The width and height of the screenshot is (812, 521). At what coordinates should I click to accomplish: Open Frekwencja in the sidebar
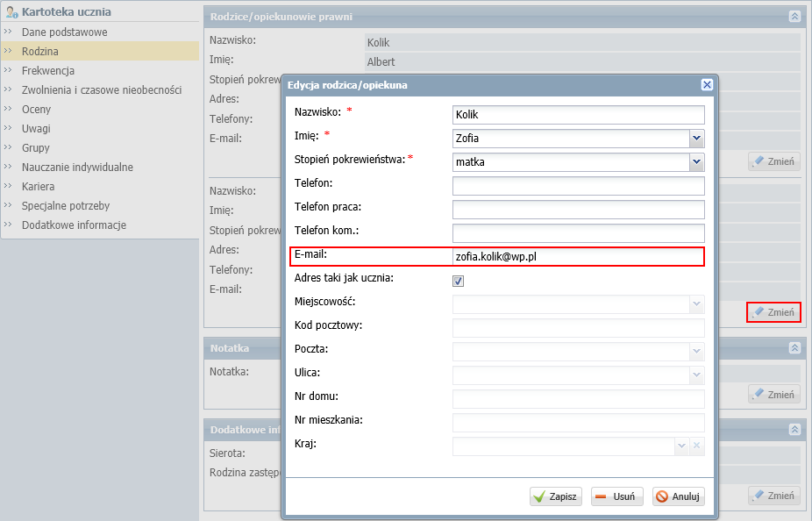tap(48, 70)
